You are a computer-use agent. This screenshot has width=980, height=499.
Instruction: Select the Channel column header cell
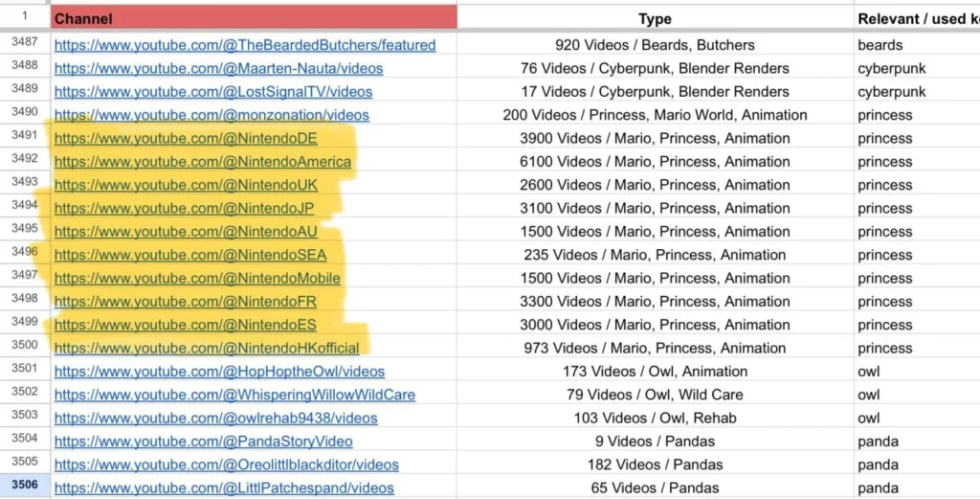pos(254,18)
